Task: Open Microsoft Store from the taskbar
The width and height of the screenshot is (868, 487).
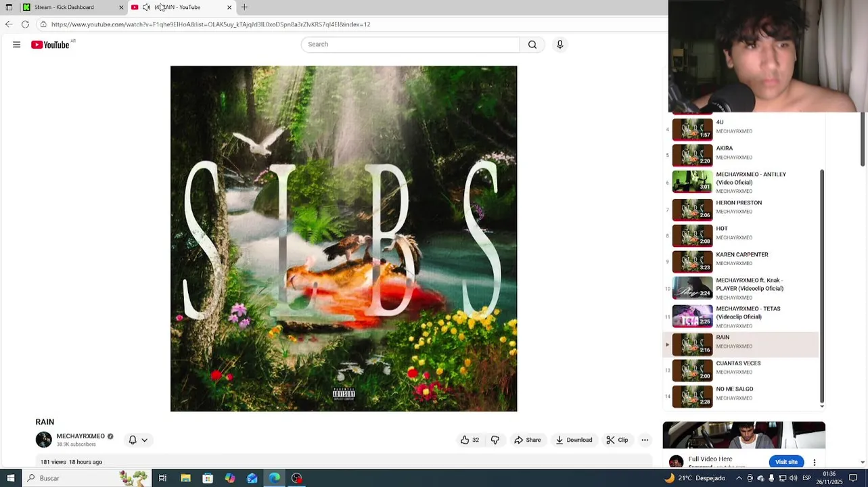Action: 208,478
